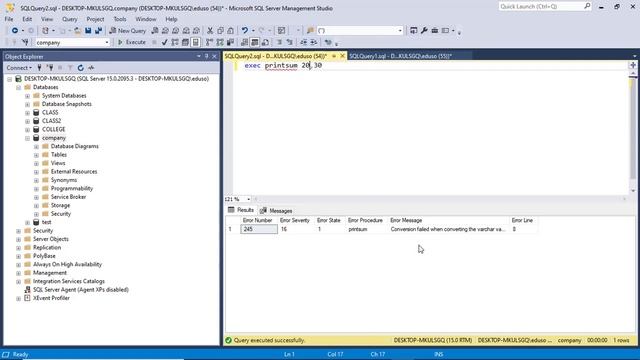Expand the Server Objects node
640x360 pixels.
18,240
